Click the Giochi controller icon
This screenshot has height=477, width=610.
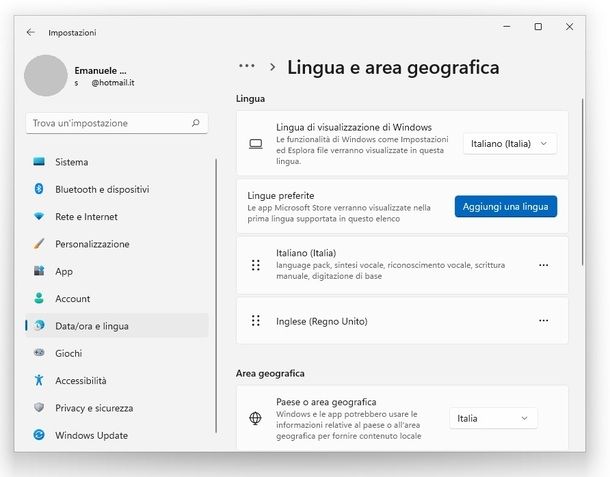coord(39,352)
